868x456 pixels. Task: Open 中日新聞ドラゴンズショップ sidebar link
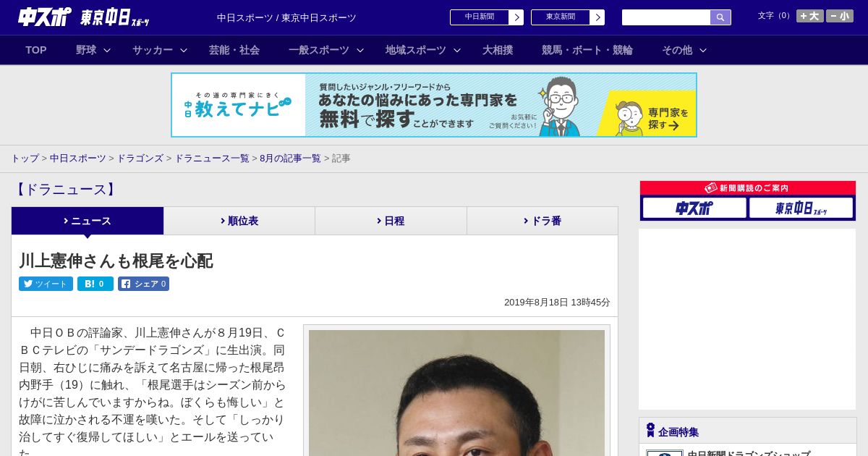749,453
